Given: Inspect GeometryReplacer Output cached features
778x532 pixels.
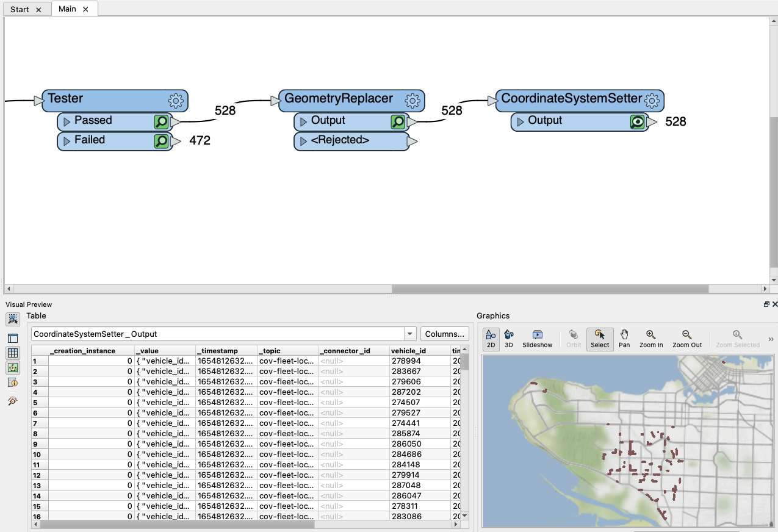Looking at the screenshot, I should (x=398, y=121).
